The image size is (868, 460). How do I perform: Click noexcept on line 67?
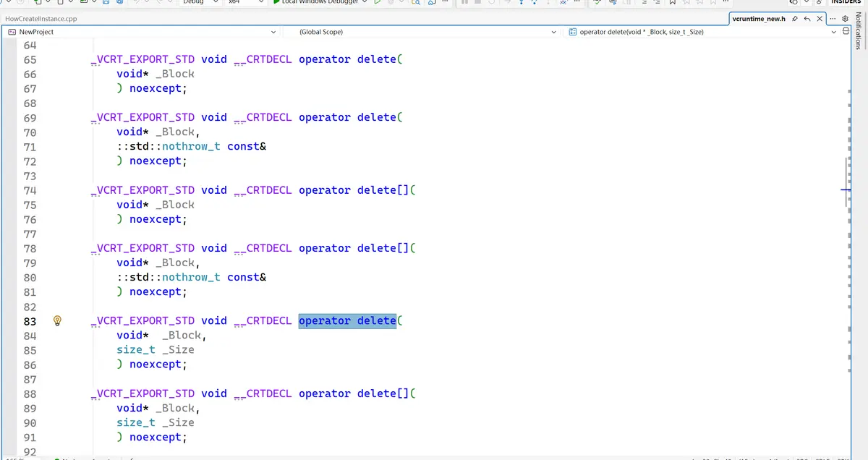click(x=156, y=88)
